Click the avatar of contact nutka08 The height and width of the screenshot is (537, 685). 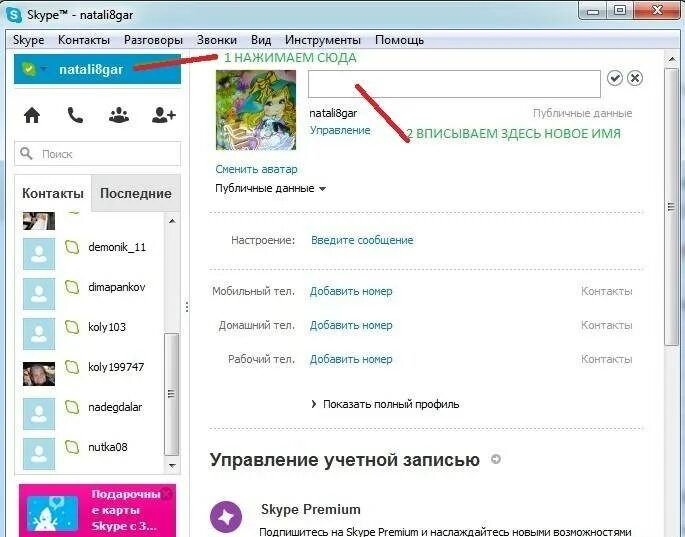(x=39, y=454)
